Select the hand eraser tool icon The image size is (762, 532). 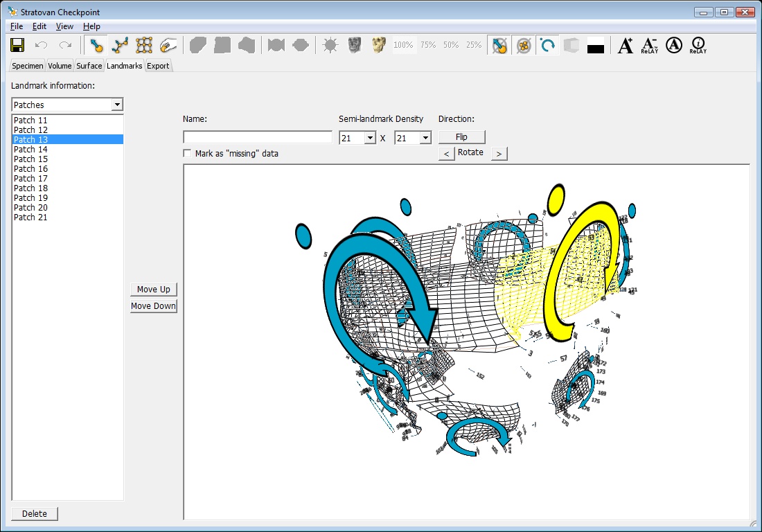pyautogui.click(x=168, y=46)
